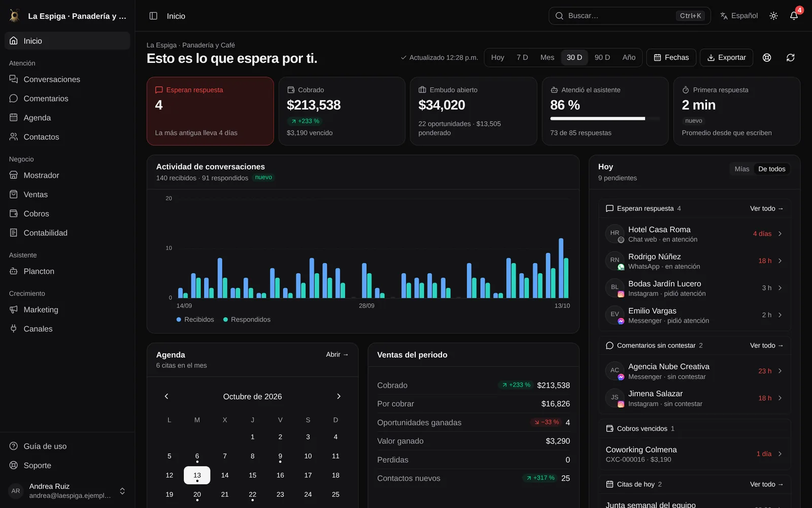Select the Hoy period tab

(x=497, y=57)
